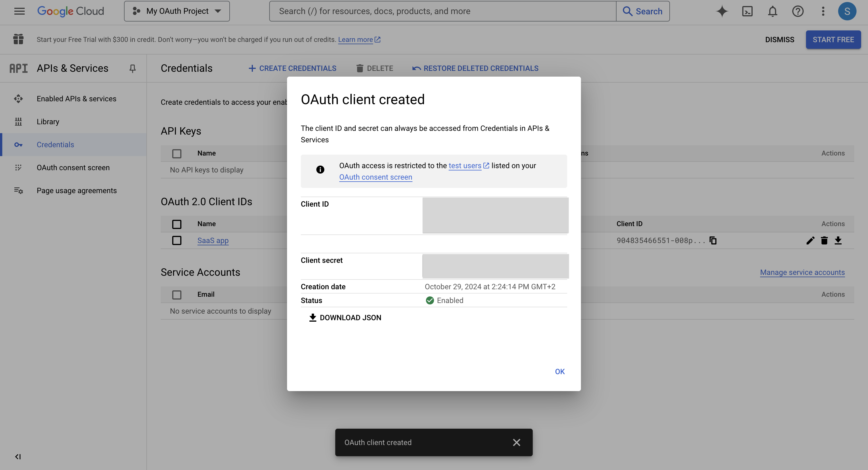Select all Service Accounts header checkbox
Viewport: 868px width, 470px height.
(x=177, y=294)
